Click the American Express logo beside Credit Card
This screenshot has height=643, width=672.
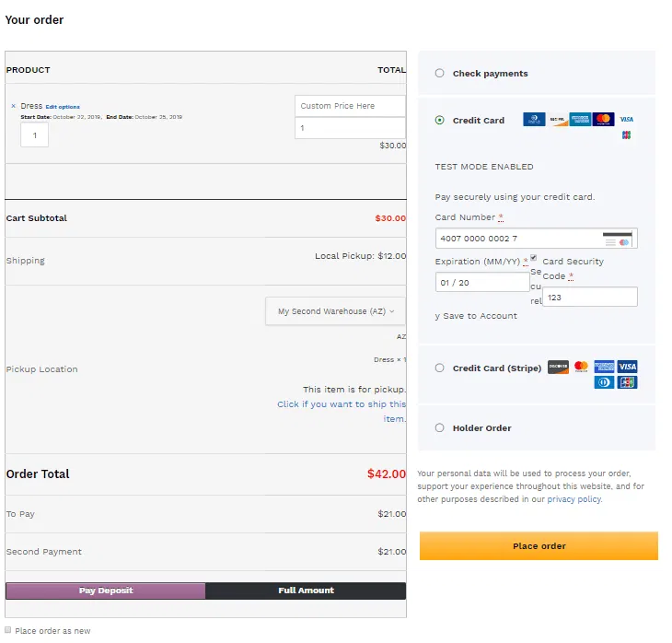coord(580,119)
